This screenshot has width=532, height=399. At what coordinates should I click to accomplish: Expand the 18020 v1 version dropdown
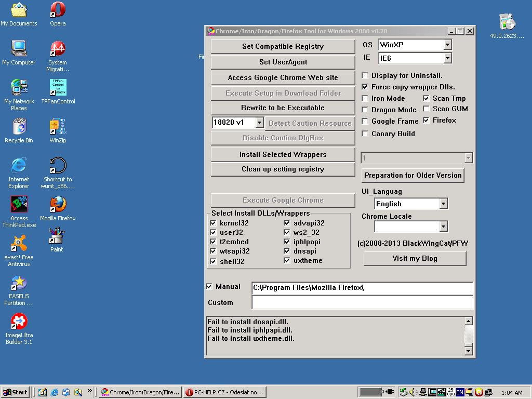coord(260,123)
